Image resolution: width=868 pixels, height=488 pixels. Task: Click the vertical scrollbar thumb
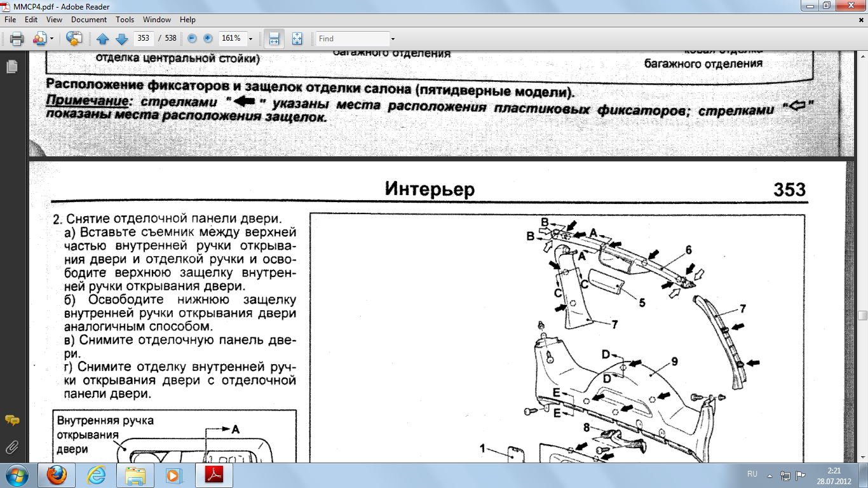(862, 316)
